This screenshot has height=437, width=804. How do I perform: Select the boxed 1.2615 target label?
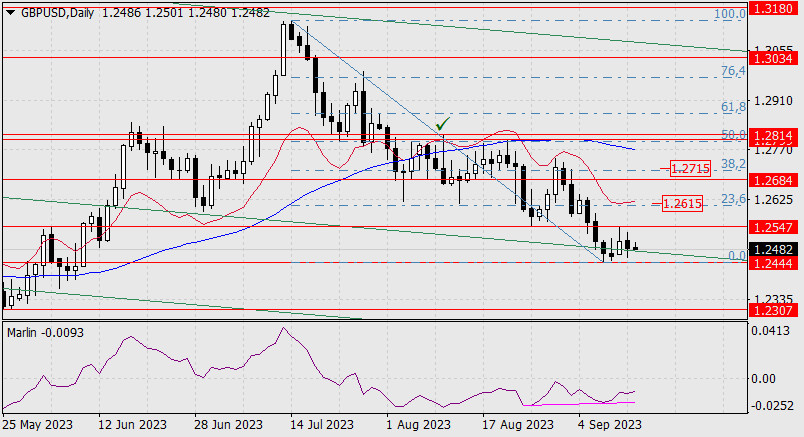point(682,204)
